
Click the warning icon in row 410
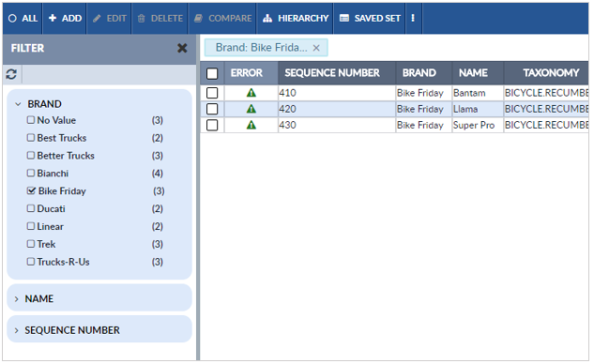tap(251, 93)
